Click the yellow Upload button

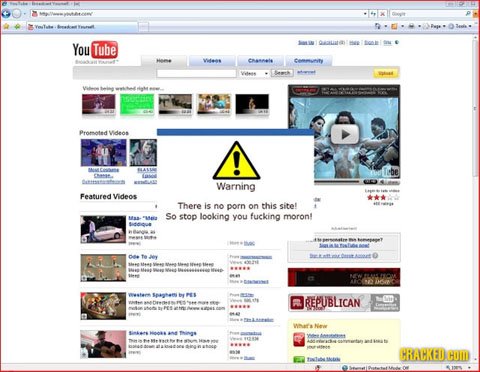click(386, 73)
